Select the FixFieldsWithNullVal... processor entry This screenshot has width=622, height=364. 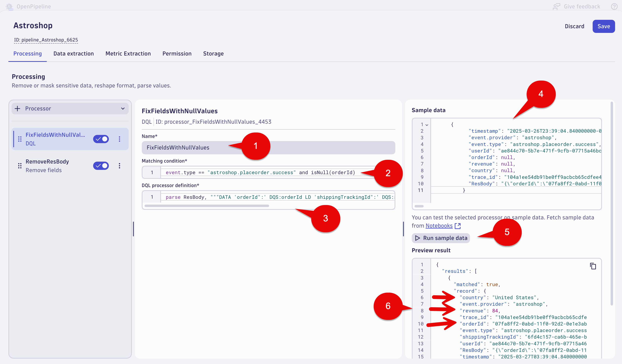click(70, 139)
